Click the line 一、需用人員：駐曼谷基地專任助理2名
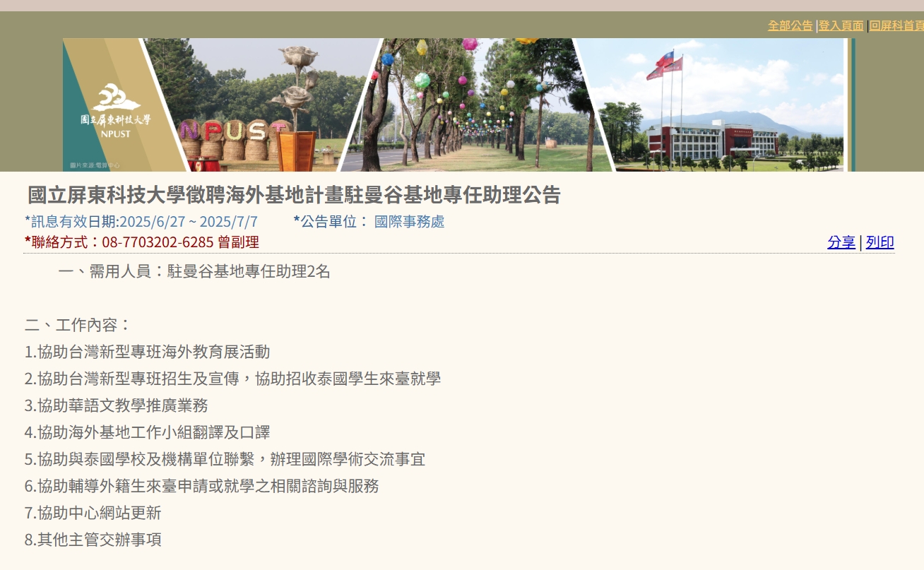 tap(194, 271)
